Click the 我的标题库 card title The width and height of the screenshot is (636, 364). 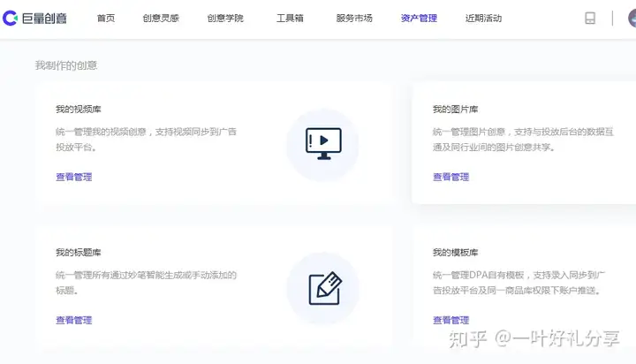click(x=79, y=253)
